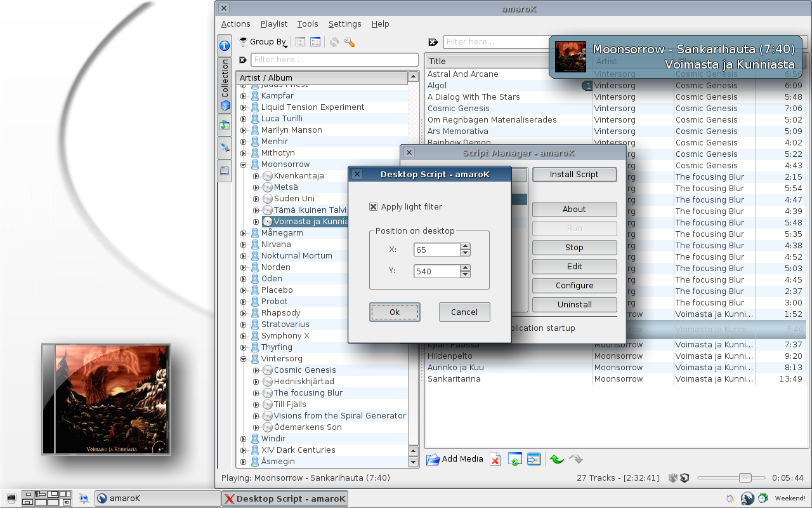This screenshot has width=812, height=508.
Task: Open the Media Device sidebar tab icon
Action: pyautogui.click(x=224, y=148)
